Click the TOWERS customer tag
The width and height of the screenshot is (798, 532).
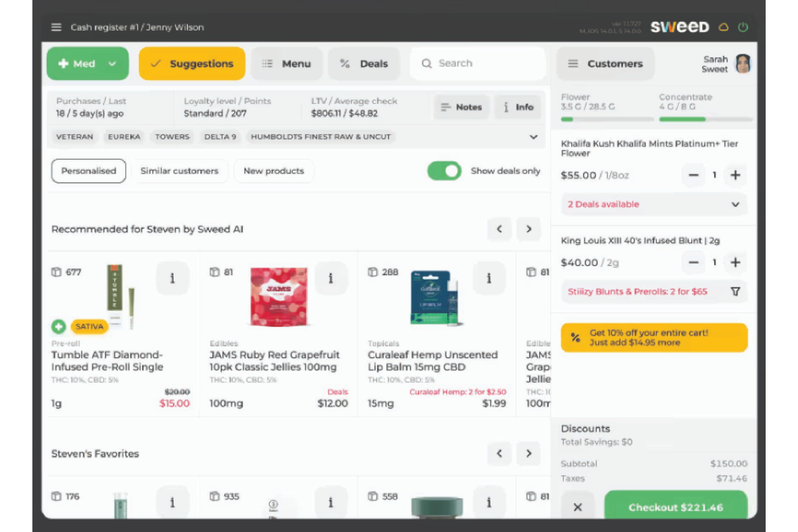(x=172, y=137)
